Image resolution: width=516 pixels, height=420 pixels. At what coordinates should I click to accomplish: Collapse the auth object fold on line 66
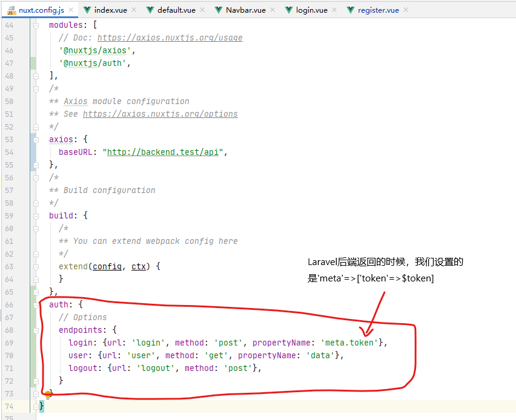36,305
